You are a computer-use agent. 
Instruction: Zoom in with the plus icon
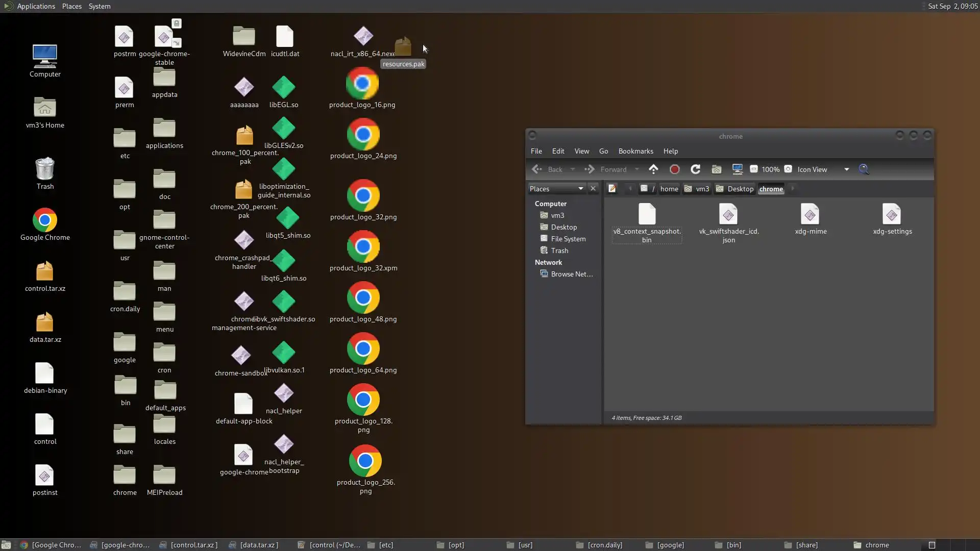coord(788,169)
